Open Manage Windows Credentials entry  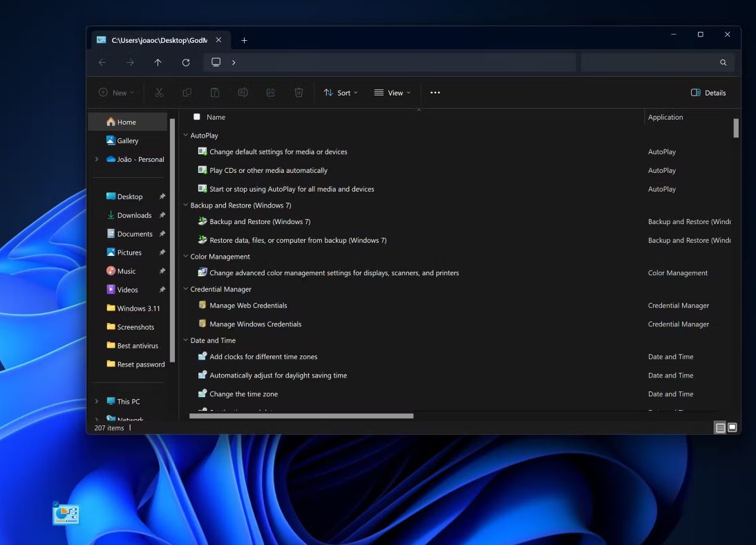(x=255, y=324)
